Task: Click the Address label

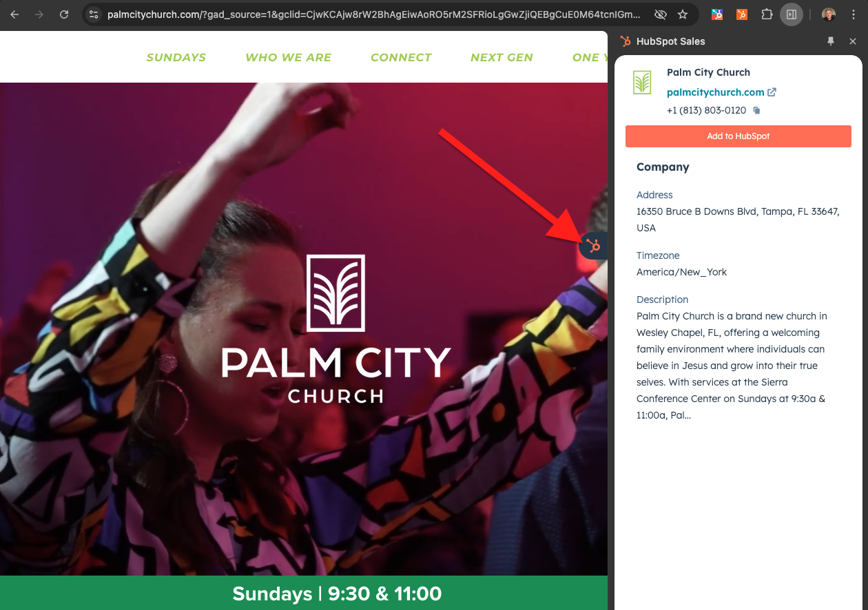Action: (x=654, y=195)
